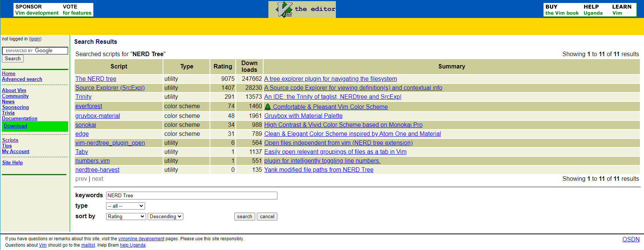Open Community sidebar link
Screen dimensions: 644x250
tap(15, 96)
